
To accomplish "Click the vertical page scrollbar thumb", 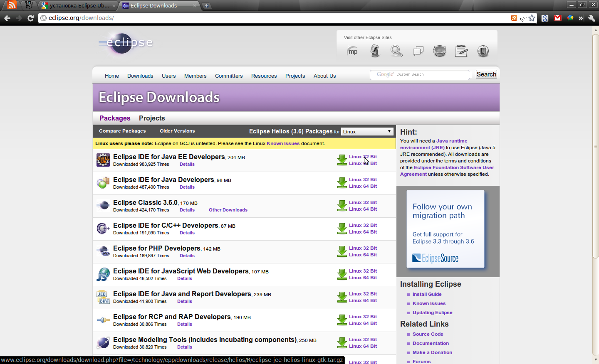I will (x=596, y=146).
